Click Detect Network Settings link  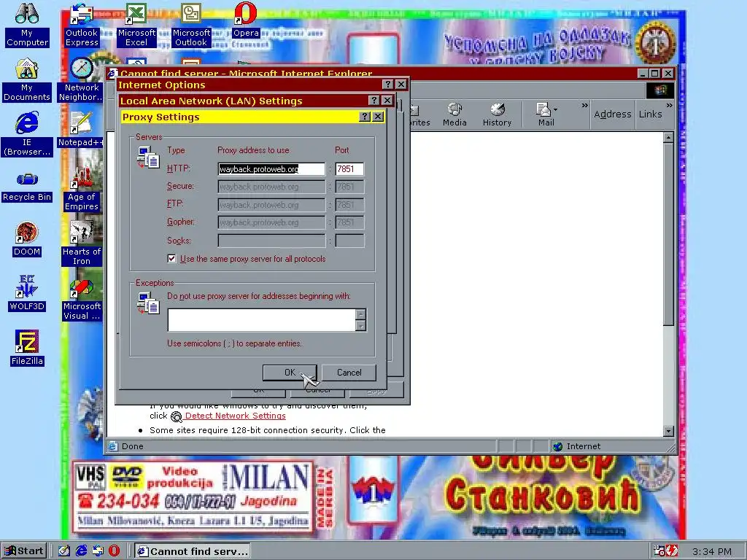[235, 416]
